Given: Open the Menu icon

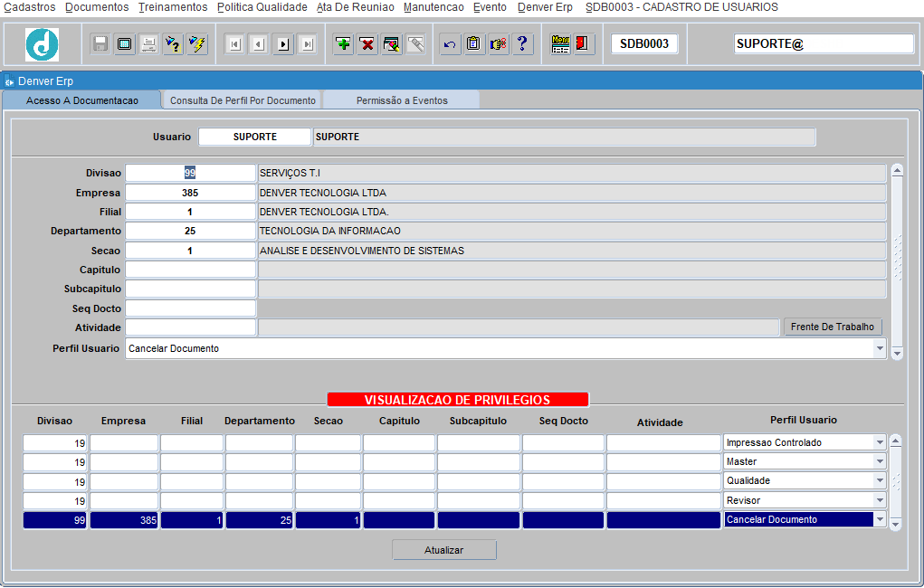Looking at the screenshot, I should (560, 44).
